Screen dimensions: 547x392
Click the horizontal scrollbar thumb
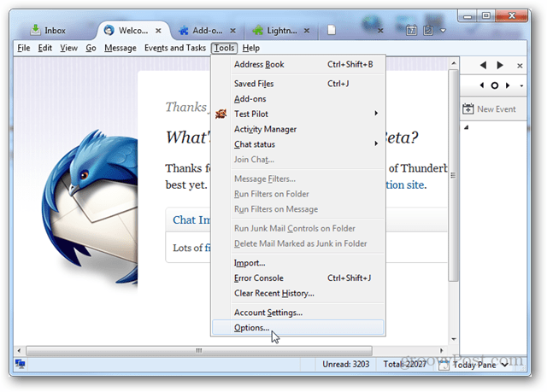click(x=199, y=350)
